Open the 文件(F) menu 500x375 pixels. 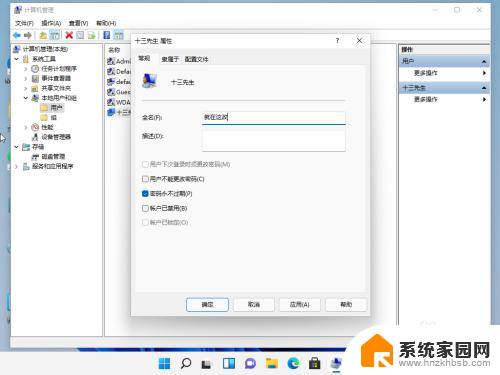[24, 23]
